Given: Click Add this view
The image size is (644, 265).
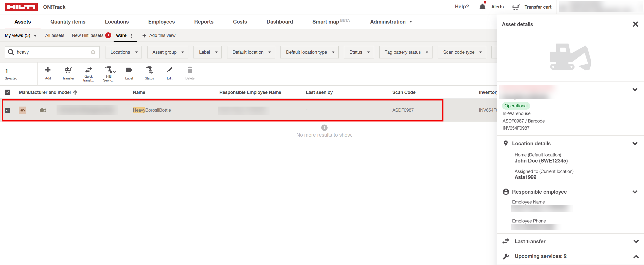Looking at the screenshot, I should click(159, 35).
